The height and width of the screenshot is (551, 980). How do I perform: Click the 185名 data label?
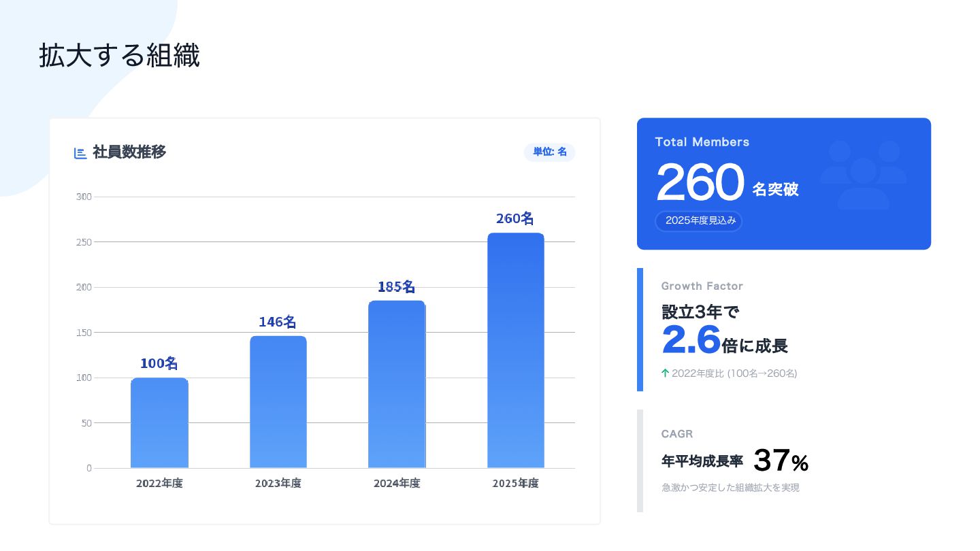(397, 286)
